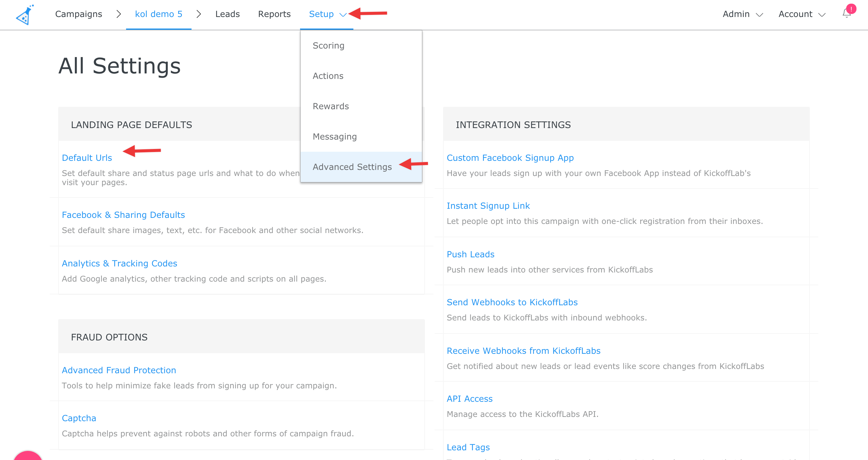868x460 pixels.
Task: Open Facebook & Sharing Defaults settings
Action: coord(123,215)
